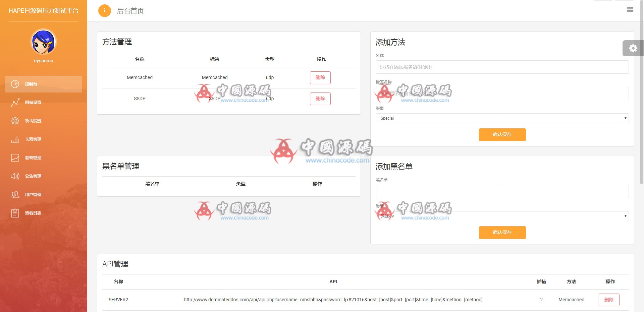Open the 类型 dropdown showing Special
644x312 pixels.
(x=502, y=118)
